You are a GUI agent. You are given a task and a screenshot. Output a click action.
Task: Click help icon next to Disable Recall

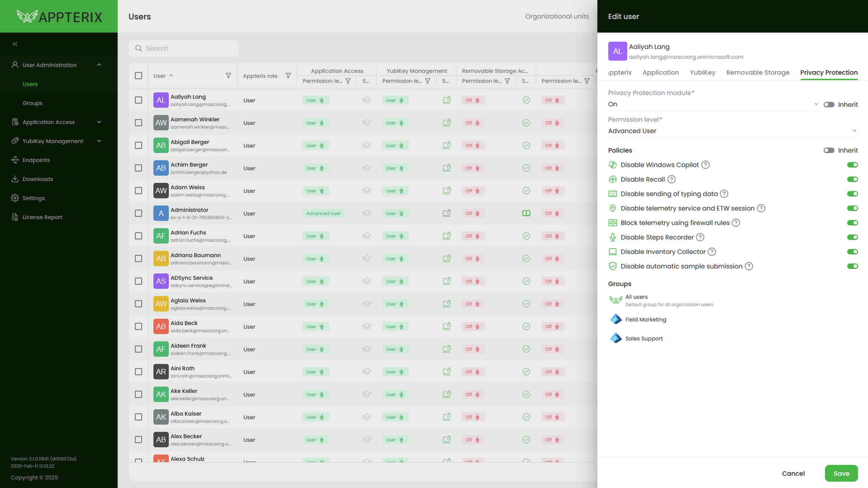click(671, 179)
